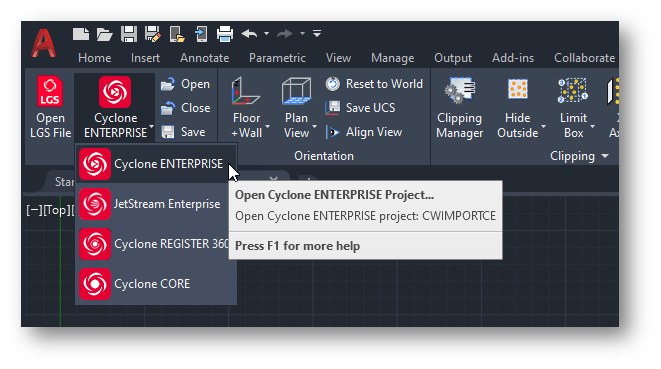The image size is (661, 369).
Task: Select JetStream Enterprise from dropdown list
Action: pyautogui.click(x=156, y=204)
